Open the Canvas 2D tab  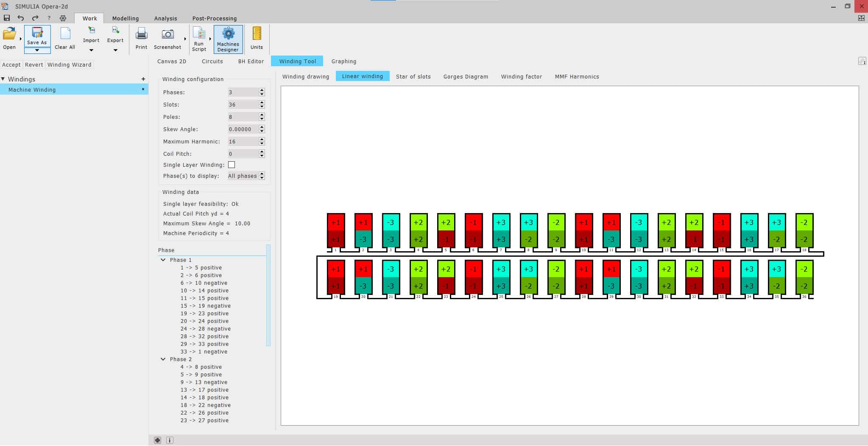coord(172,61)
